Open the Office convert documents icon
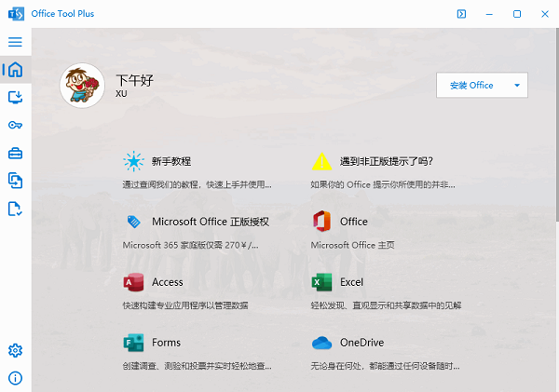The width and height of the screenshot is (559, 392). click(x=15, y=181)
